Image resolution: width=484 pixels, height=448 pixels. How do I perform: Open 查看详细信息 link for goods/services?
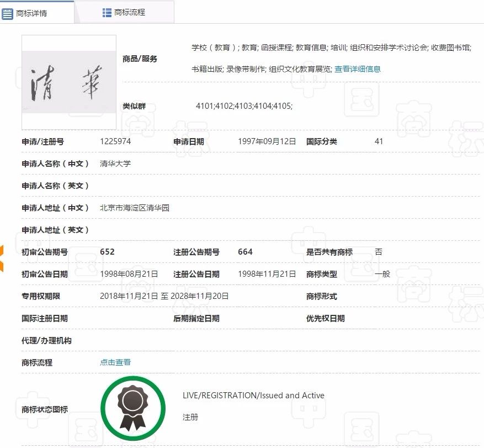(358, 69)
